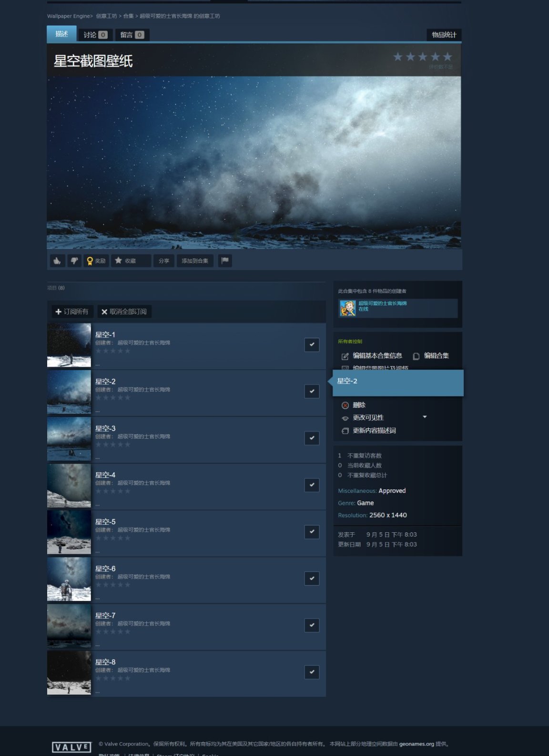Toggle subscription checkbox for 星空-2
549x756 pixels.
point(312,391)
